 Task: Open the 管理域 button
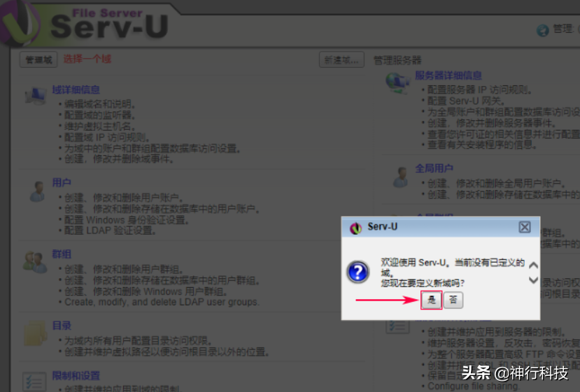pos(38,59)
